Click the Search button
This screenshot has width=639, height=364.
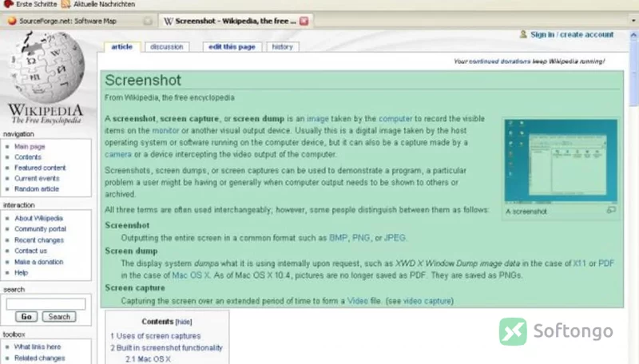point(59,316)
